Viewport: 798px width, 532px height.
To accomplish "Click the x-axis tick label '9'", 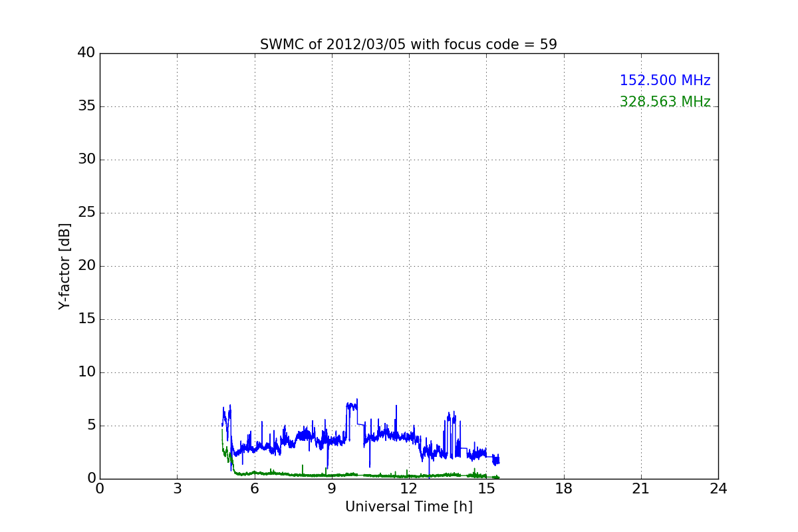I will 332,489.
